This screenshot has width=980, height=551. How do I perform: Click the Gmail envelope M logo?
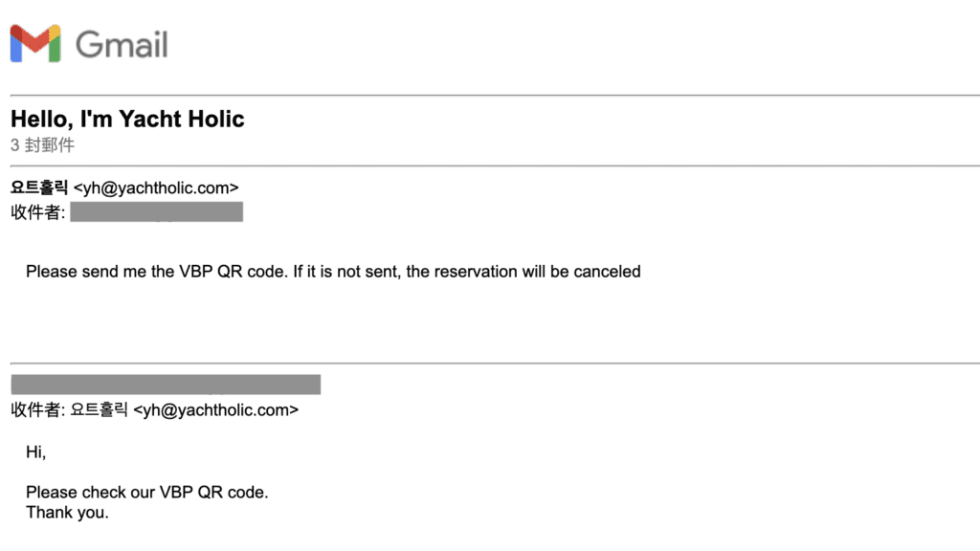(x=35, y=44)
